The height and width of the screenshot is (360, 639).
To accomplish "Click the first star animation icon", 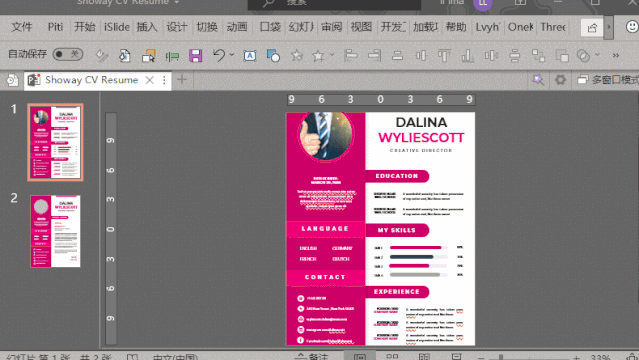I will 297,55.
